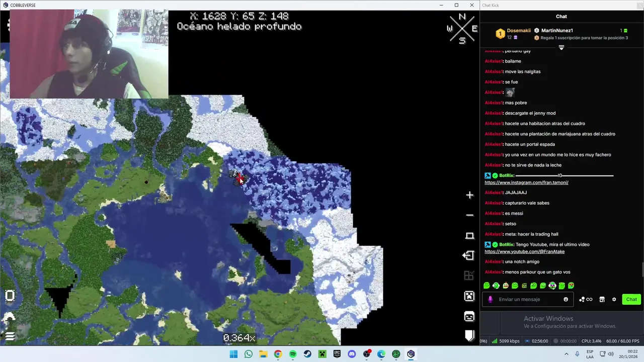Click the message 'una notch amigo'
644x362 pixels.
coord(522,262)
